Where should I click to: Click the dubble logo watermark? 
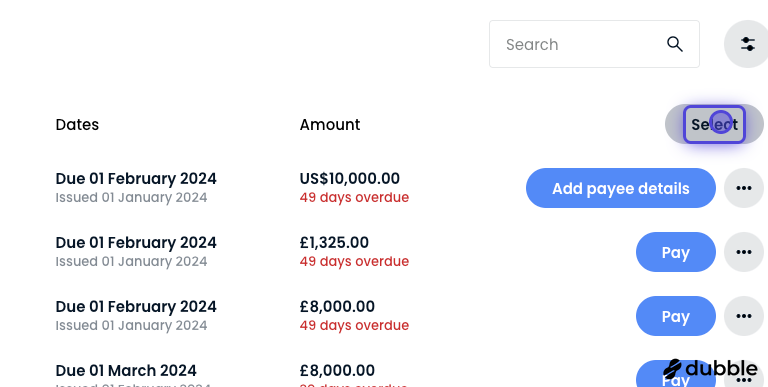click(x=710, y=368)
